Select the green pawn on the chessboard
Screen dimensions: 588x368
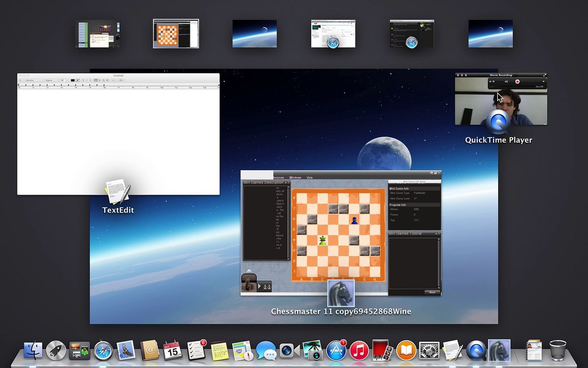pos(323,240)
